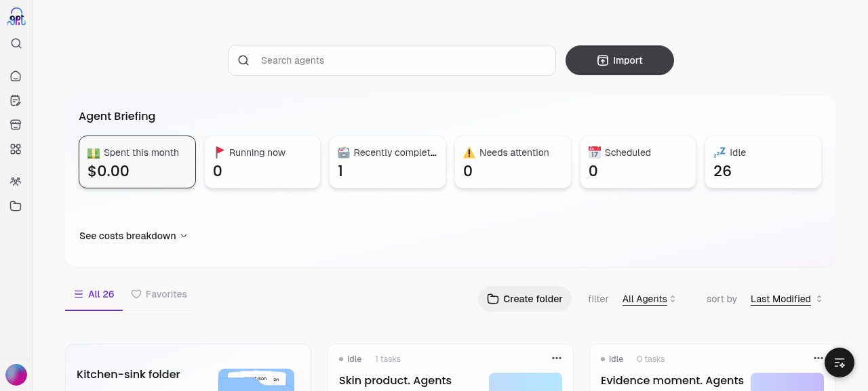Viewport: 868px width, 391px height.
Task: Select the Needs attention card
Action: click(513, 162)
